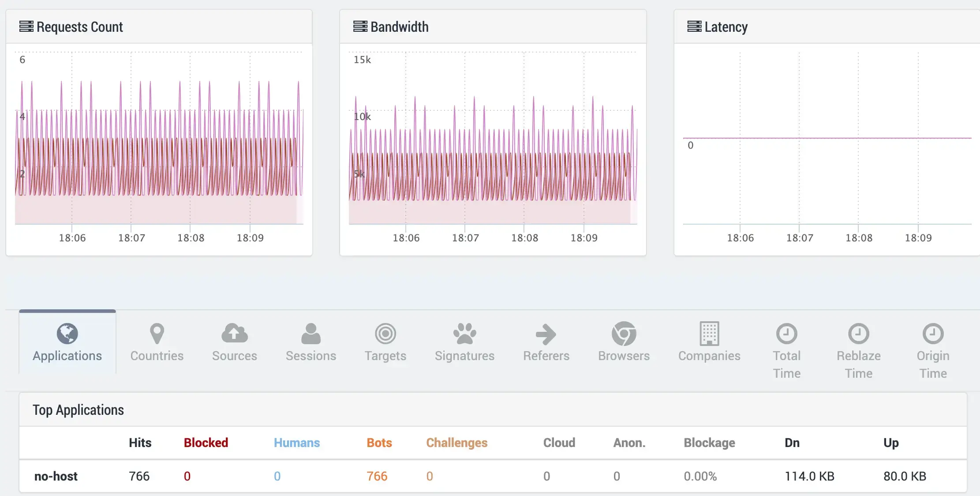Open the Reblaze Time tab label

pyautogui.click(x=859, y=364)
